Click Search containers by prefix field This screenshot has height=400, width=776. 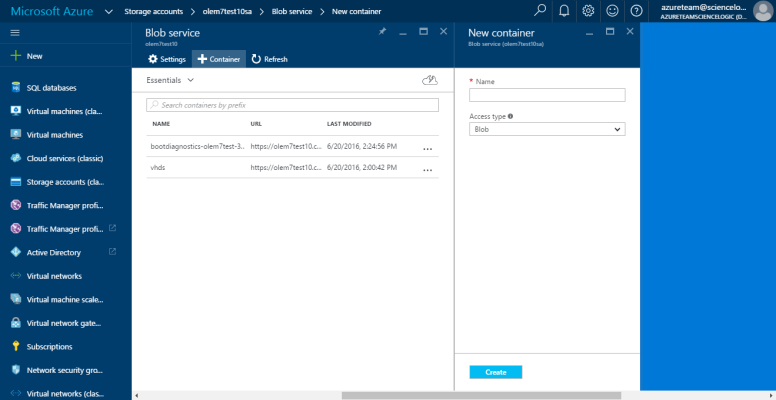point(292,105)
